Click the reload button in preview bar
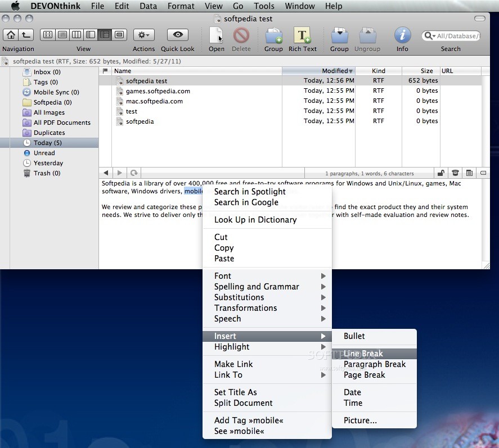499x448 pixels. pyautogui.click(x=134, y=173)
